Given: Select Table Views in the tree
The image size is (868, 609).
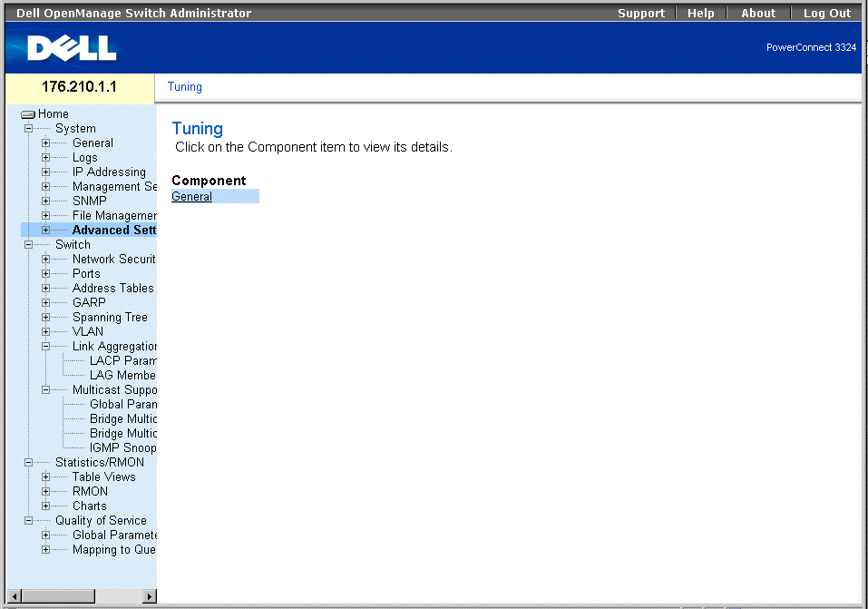Looking at the screenshot, I should click(103, 477).
